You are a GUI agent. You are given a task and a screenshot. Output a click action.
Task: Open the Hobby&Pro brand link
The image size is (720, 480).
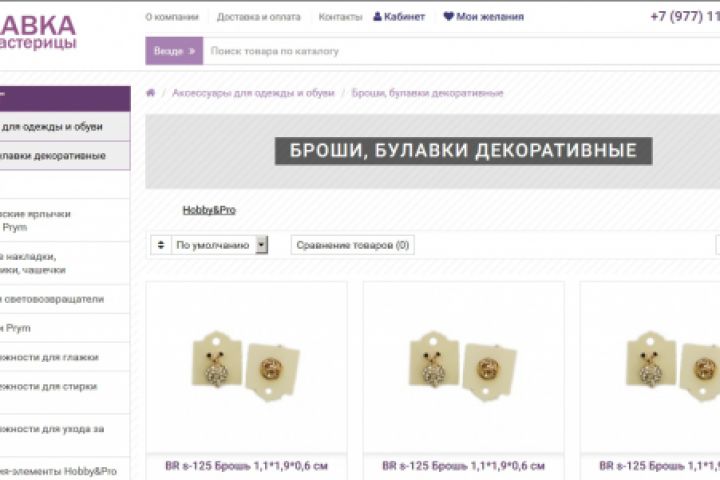pos(209,210)
